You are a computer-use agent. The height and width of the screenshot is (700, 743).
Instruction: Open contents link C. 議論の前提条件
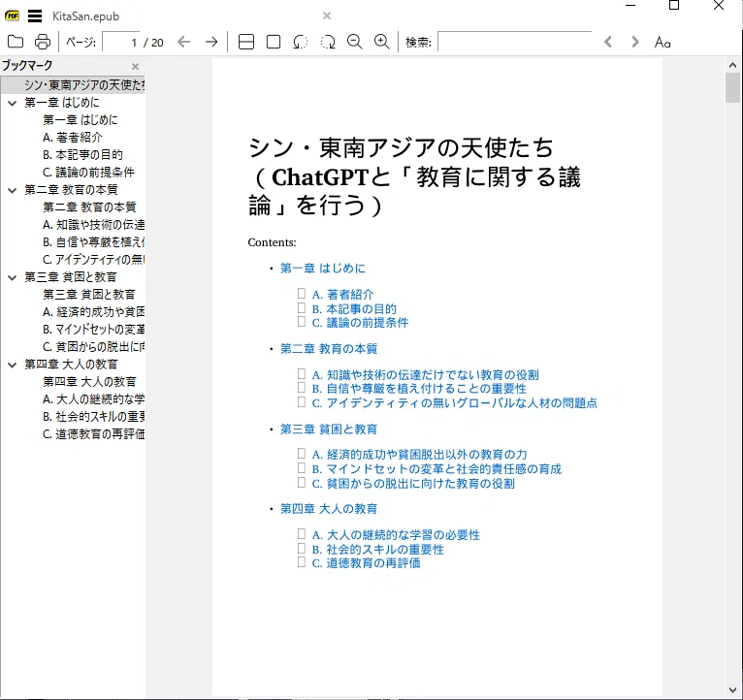(x=360, y=323)
